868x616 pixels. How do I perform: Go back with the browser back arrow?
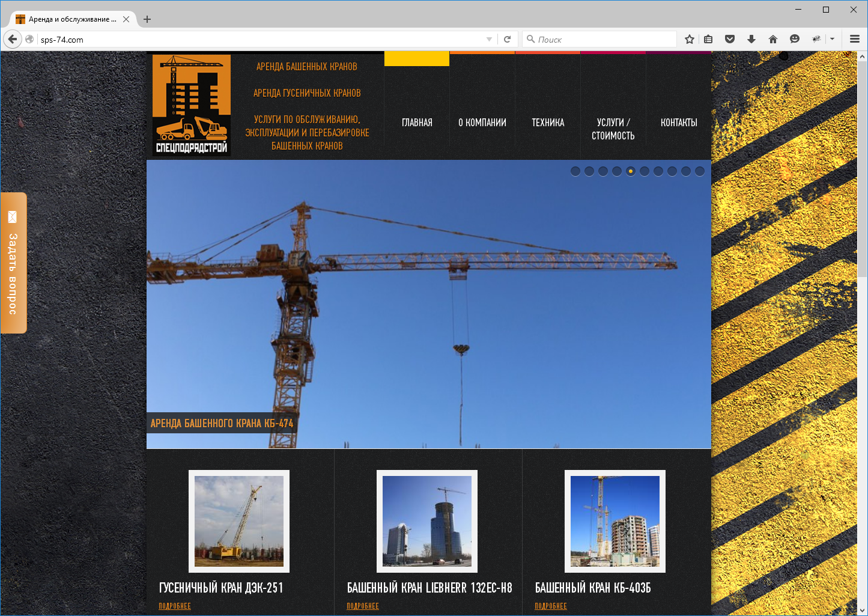[x=13, y=39]
